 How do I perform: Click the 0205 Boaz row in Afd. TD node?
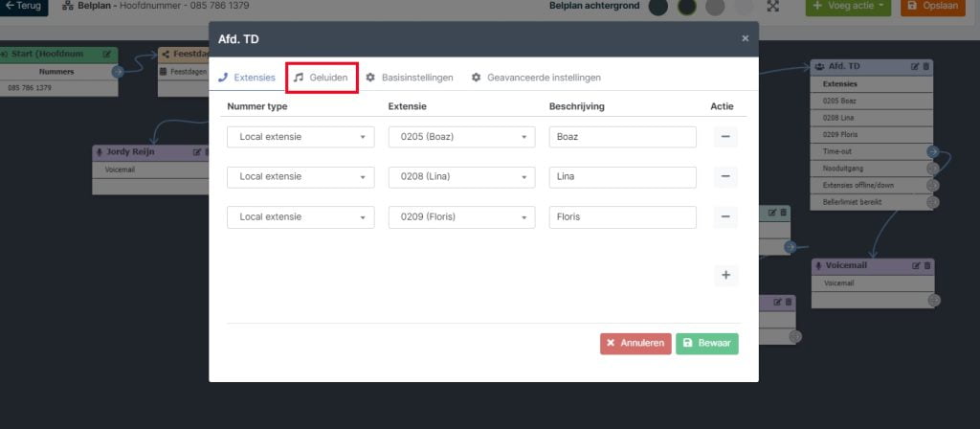pos(871,101)
